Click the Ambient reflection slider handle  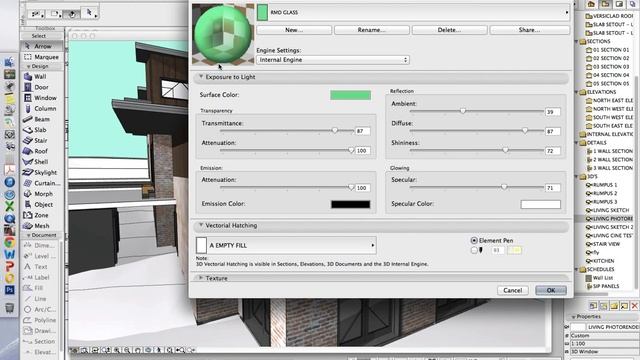tap(463, 111)
